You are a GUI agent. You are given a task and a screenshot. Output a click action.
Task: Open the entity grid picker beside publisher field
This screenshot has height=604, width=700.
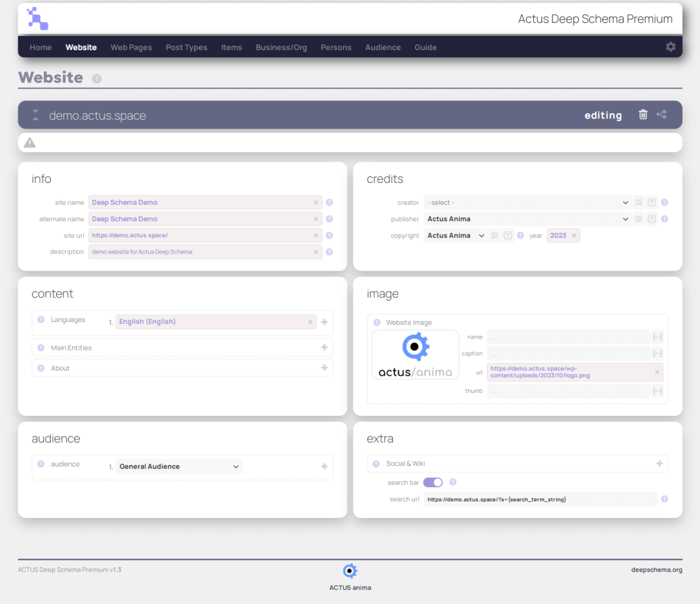tap(639, 218)
